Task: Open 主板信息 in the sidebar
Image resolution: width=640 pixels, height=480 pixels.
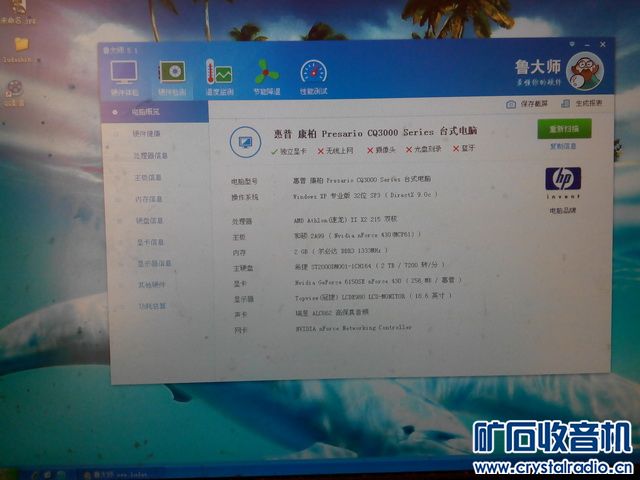Action: (148, 178)
